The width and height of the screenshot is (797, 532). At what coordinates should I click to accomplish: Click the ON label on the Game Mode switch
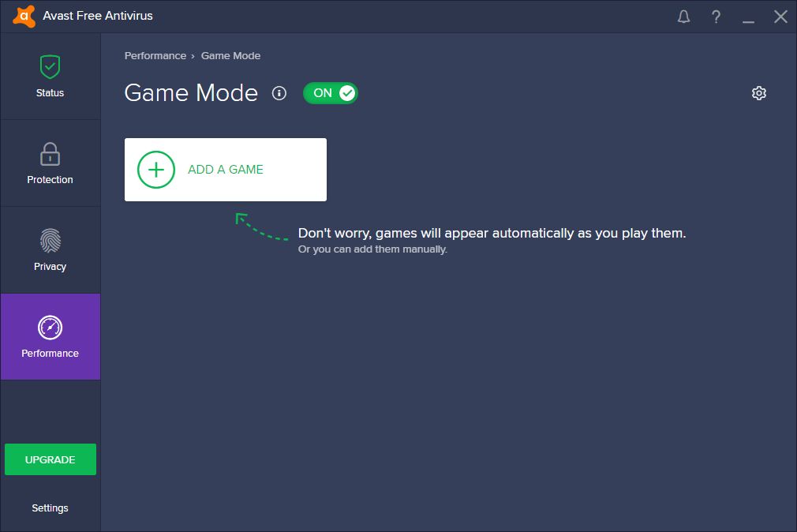(x=322, y=92)
